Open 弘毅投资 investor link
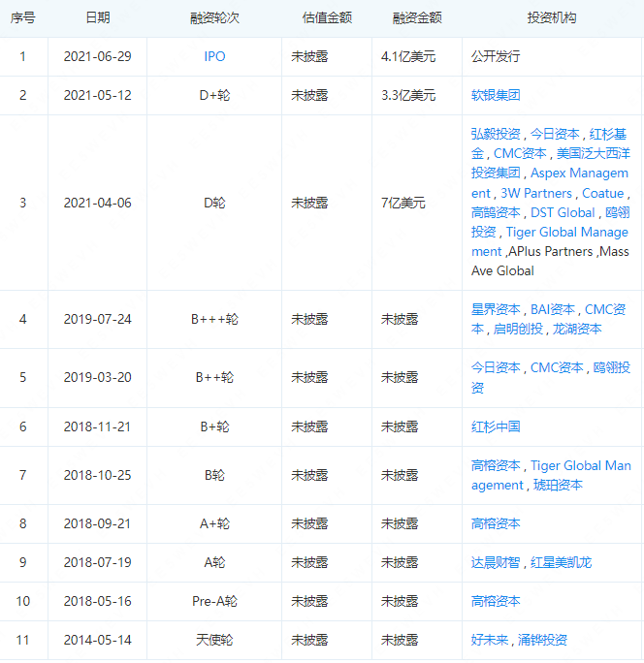Viewport: 644px width, 663px height. coord(496,134)
